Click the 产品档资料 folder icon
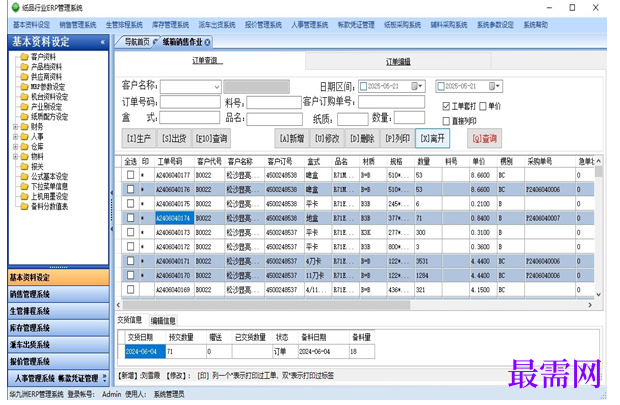Image resolution: width=620 pixels, height=405 pixels. point(24,66)
